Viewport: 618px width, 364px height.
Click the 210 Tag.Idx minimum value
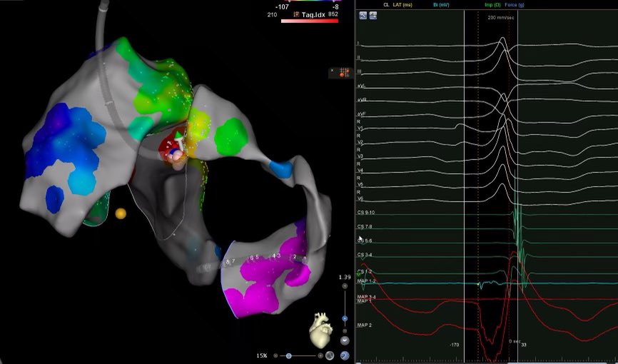[x=272, y=14]
